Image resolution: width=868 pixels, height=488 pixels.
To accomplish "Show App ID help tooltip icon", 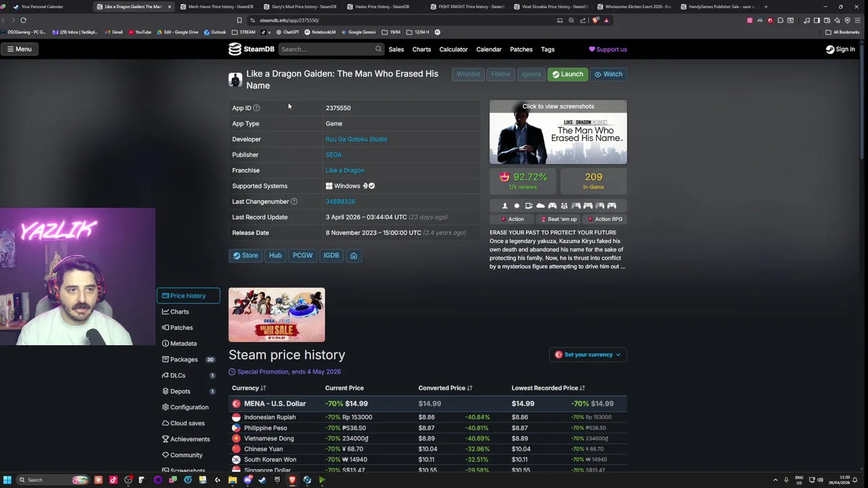I will [256, 108].
